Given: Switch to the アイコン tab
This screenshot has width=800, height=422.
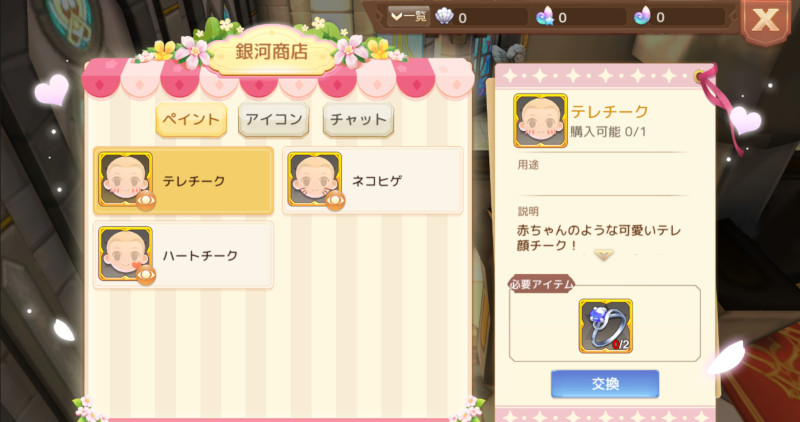Looking at the screenshot, I should tap(273, 120).
